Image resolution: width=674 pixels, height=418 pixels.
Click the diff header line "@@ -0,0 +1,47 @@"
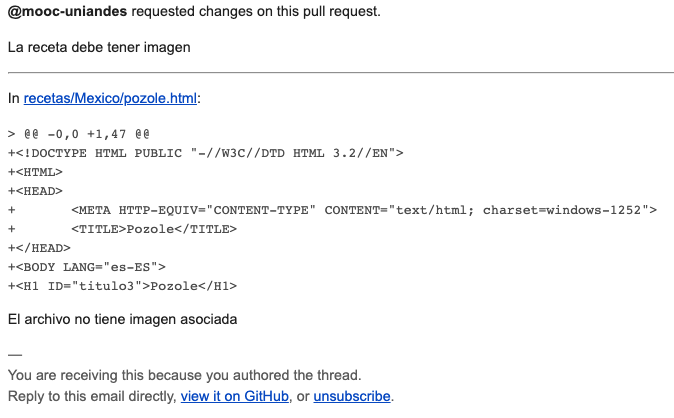79,134
